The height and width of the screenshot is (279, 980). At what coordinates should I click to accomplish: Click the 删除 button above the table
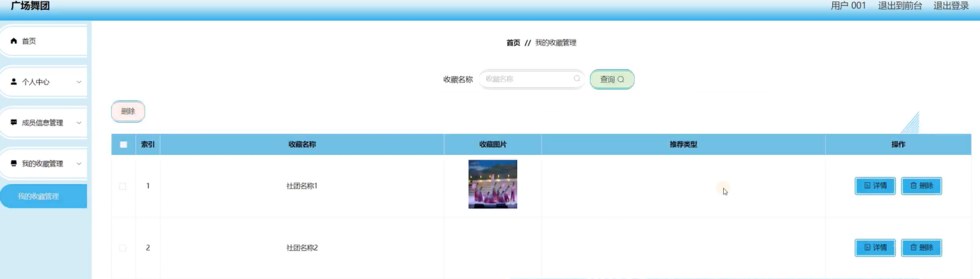[x=128, y=111]
